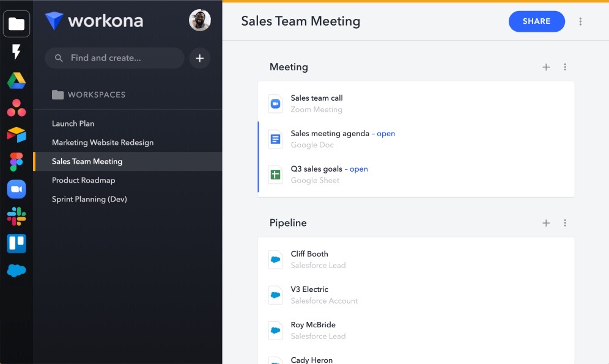Click the Trello icon in the sidebar
609x364 pixels.
(16, 243)
